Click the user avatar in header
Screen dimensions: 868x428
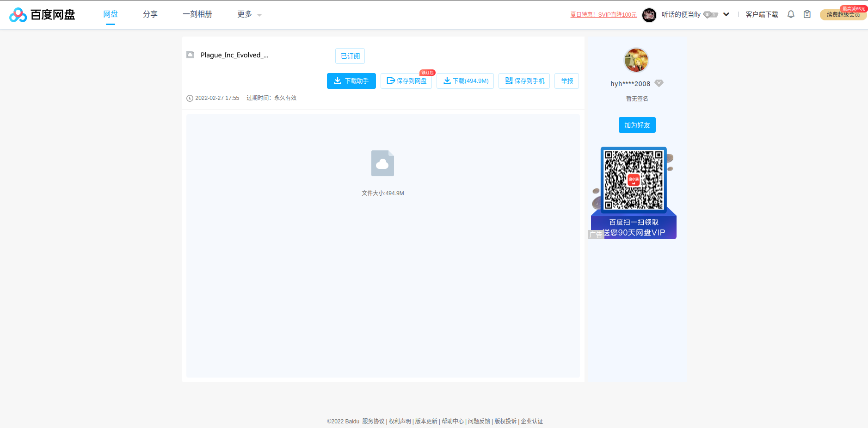(649, 15)
